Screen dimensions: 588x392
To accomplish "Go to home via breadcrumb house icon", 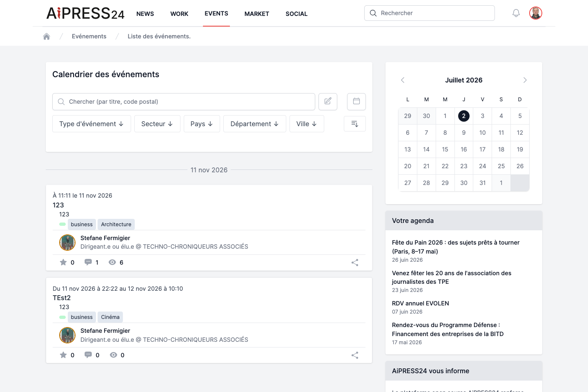I will (47, 36).
